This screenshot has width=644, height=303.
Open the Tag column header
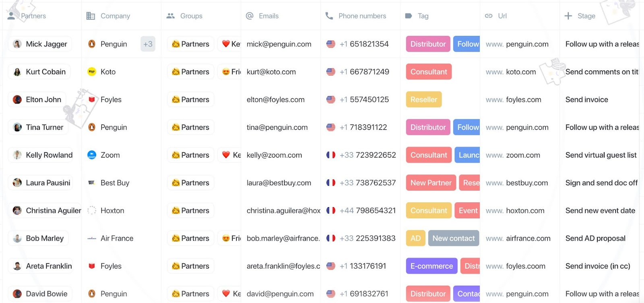point(423,16)
